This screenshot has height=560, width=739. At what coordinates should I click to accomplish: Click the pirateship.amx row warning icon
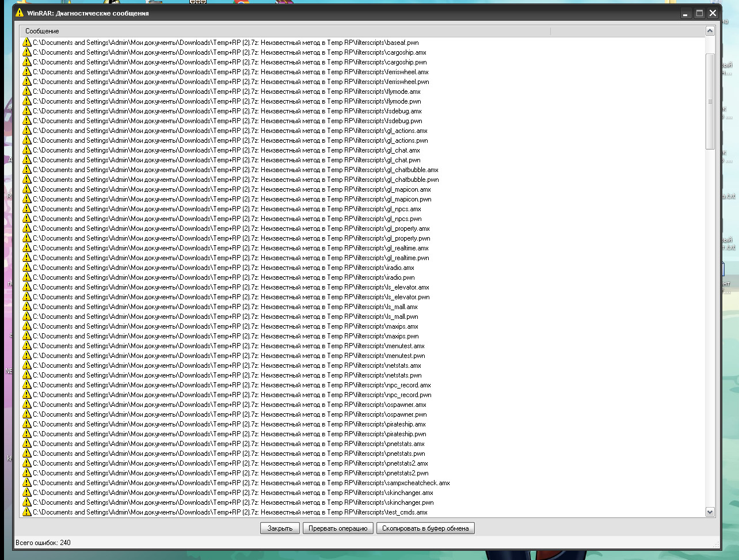pyautogui.click(x=27, y=424)
